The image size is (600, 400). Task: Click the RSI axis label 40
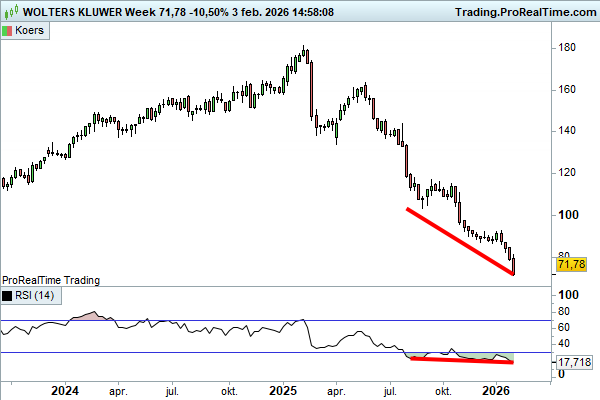coord(564,344)
